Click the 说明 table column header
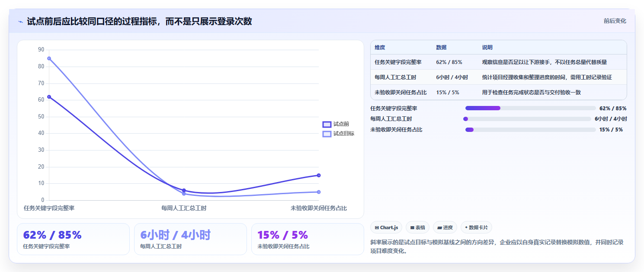This screenshot has width=644, height=272. (487, 48)
